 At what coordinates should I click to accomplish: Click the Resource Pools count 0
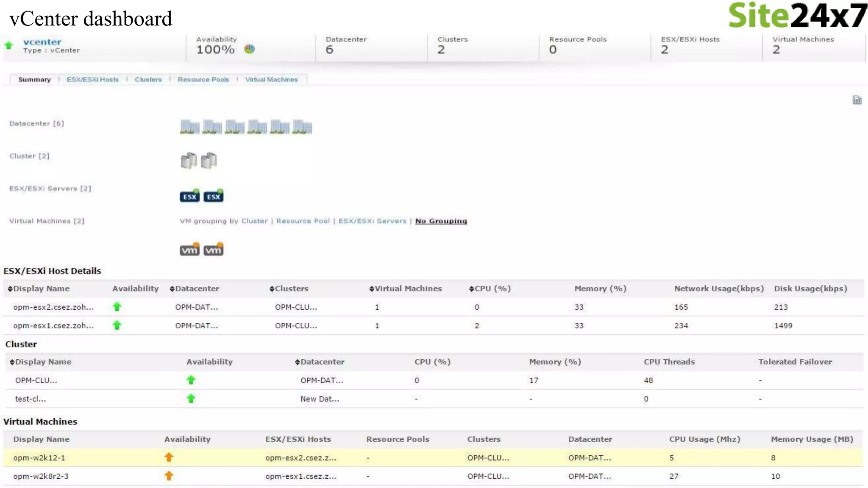(x=553, y=50)
